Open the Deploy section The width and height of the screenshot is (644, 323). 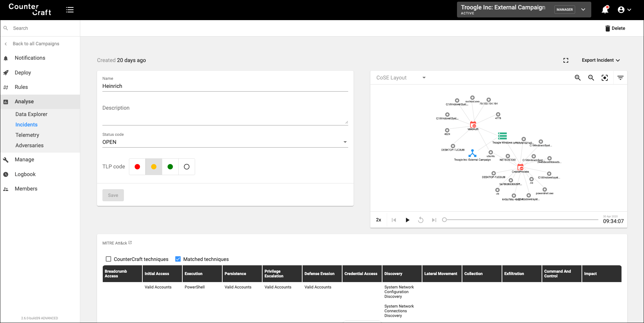click(23, 72)
